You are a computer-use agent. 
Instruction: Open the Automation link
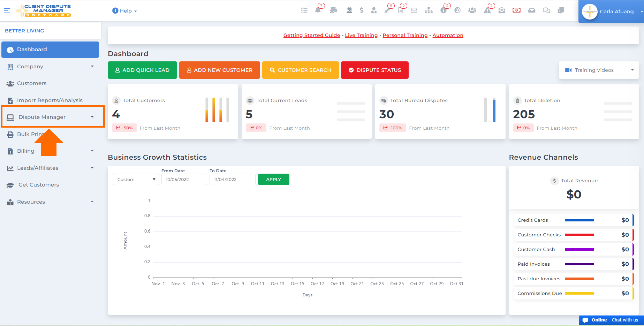[448, 35]
